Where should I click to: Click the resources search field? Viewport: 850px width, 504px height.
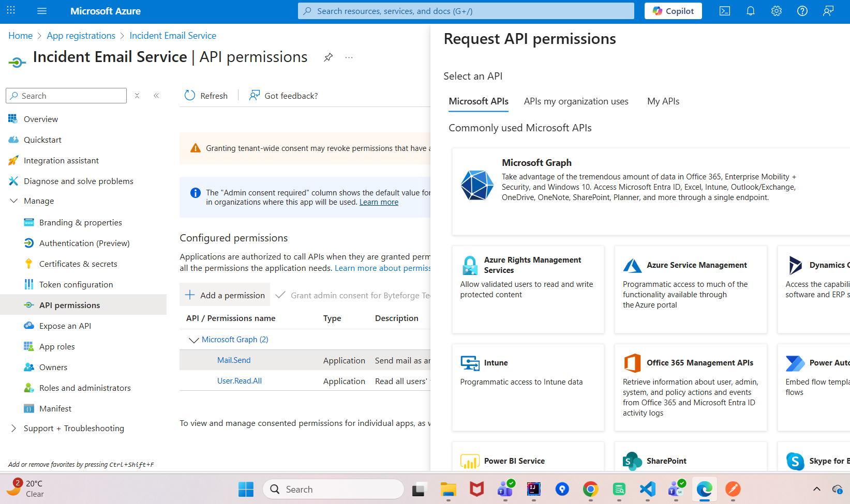466,11
